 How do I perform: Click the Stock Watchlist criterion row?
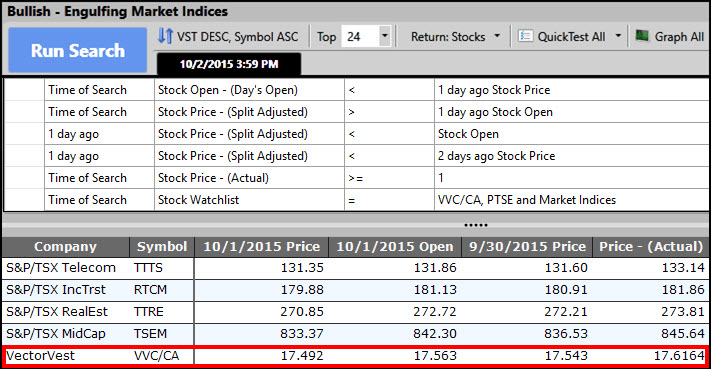pos(356,200)
